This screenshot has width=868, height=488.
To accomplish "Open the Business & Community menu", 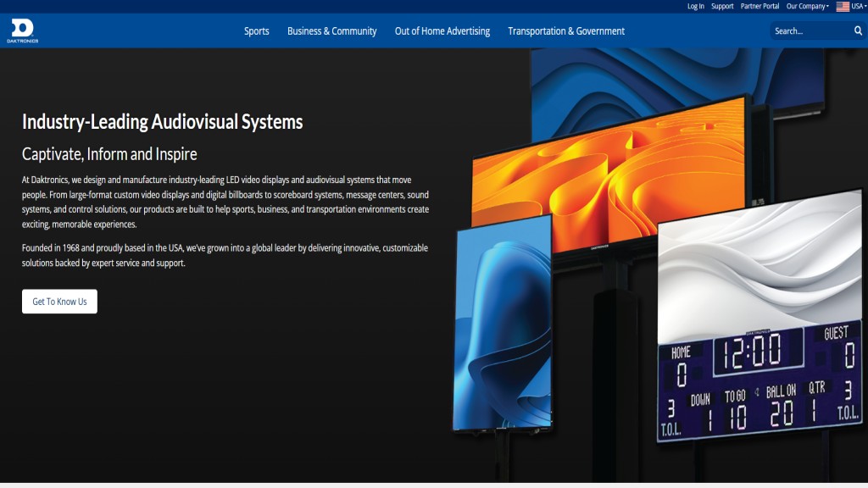I will (x=331, y=31).
